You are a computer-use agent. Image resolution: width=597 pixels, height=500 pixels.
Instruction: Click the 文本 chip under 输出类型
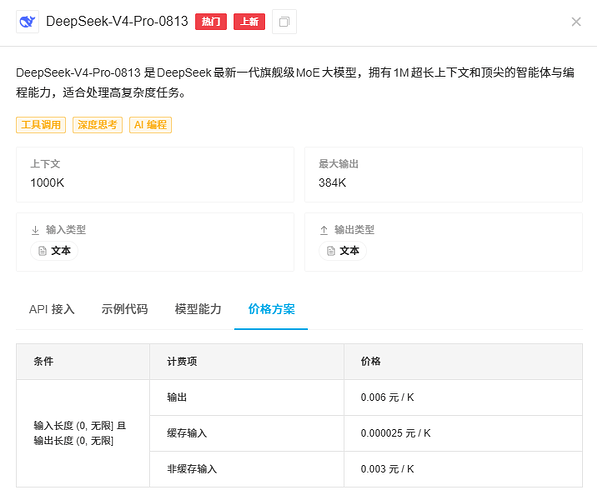tap(343, 251)
